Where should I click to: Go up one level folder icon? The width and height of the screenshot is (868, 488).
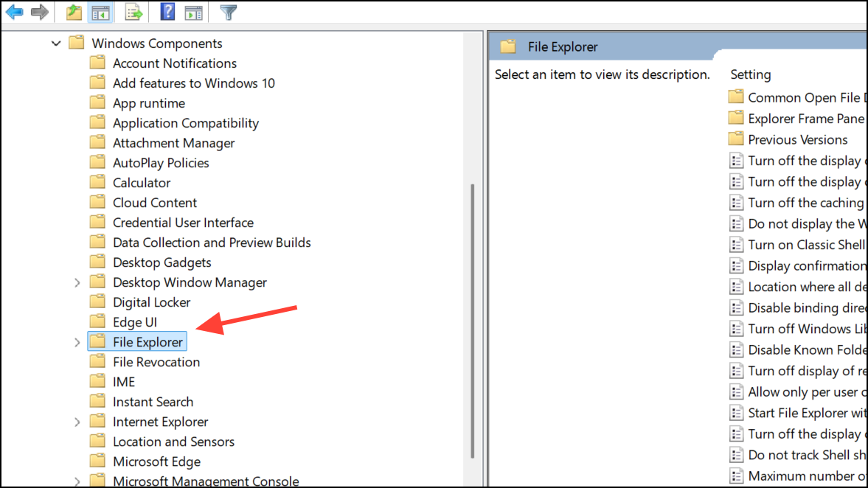[x=73, y=12]
